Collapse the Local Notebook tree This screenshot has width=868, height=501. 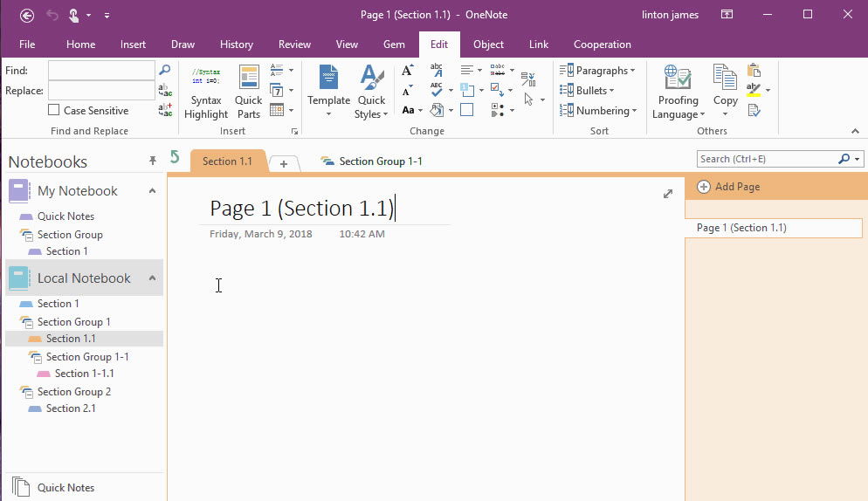[152, 278]
